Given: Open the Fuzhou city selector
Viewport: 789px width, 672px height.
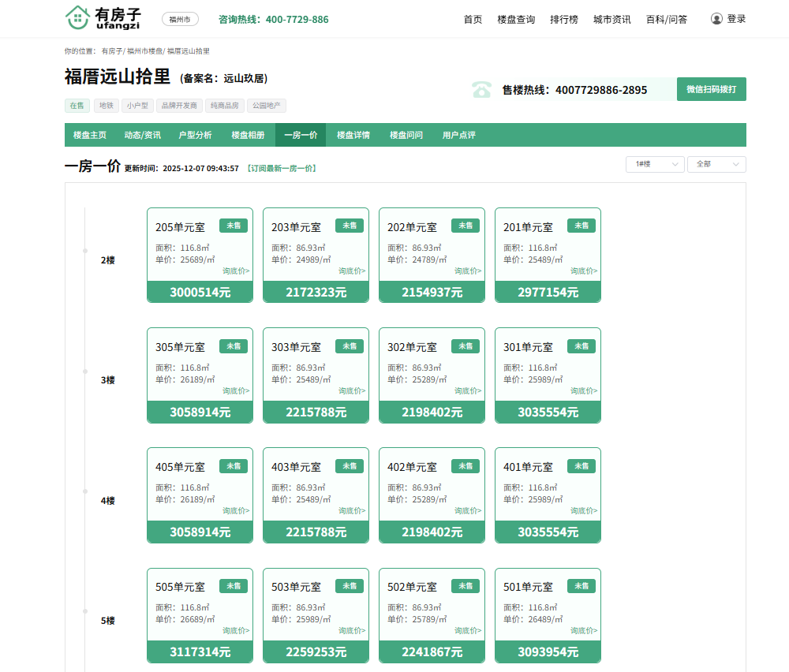Looking at the screenshot, I should (180, 20).
